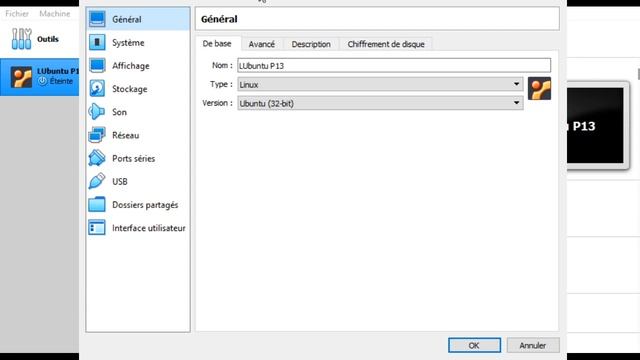Select the Système label in the settings list
640x360 pixels.
[x=128, y=42]
